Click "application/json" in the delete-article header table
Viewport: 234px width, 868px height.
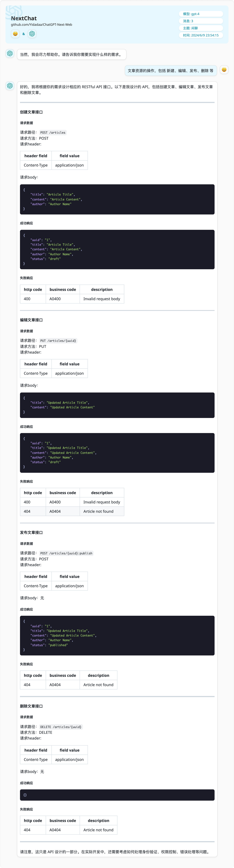69,760
